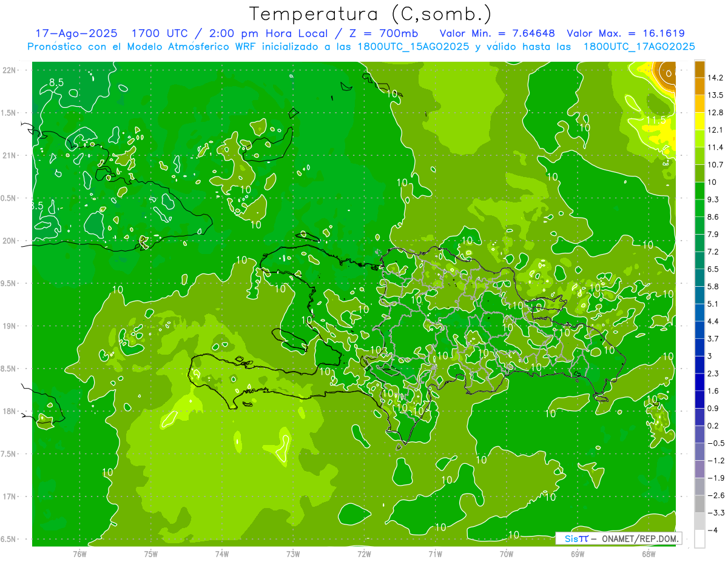728x562 pixels.
Task: Click the dark orange swatch above 14.2
Action: 699,69
